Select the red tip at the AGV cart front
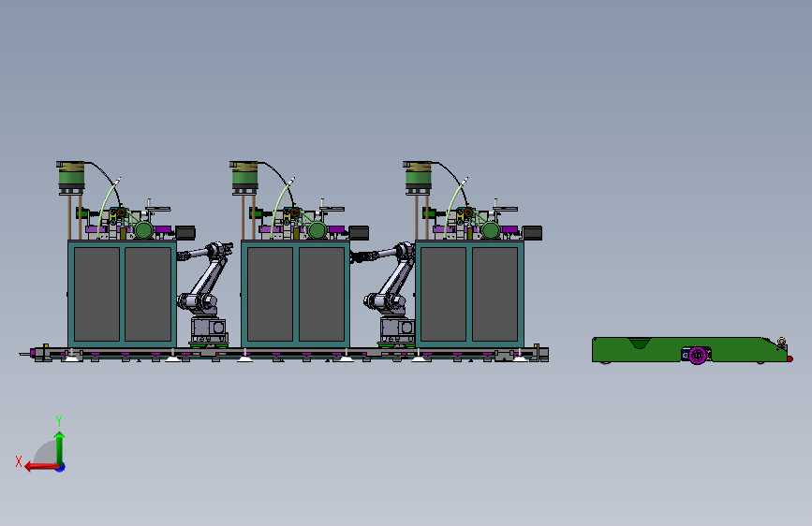This screenshot has height=526, width=812. click(790, 358)
